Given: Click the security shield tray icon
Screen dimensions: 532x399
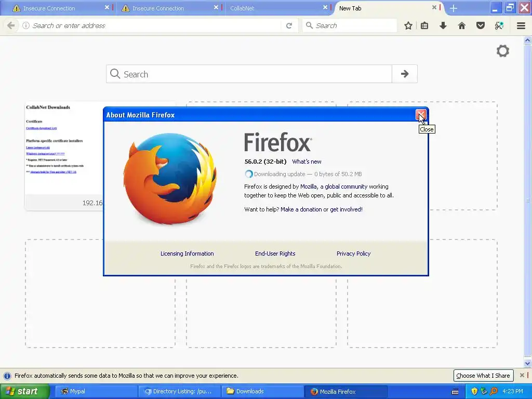Looking at the screenshot, I should (x=474, y=392).
